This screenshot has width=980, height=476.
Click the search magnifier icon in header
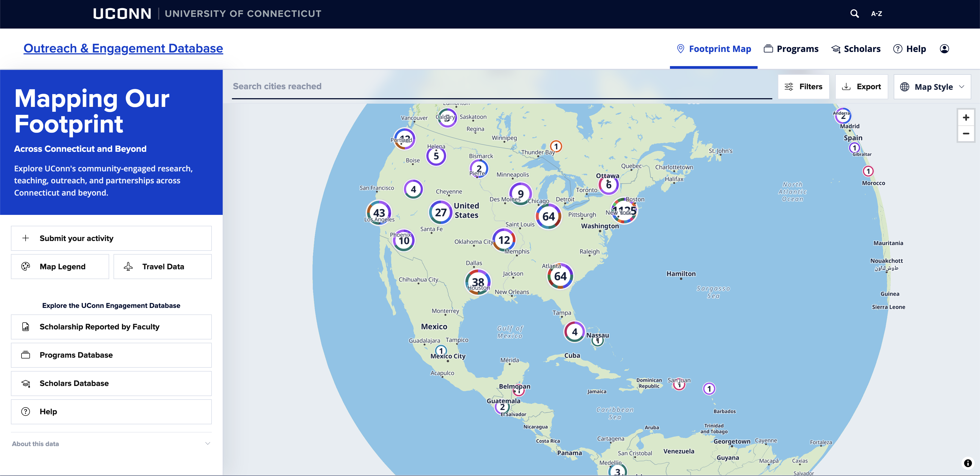point(855,14)
